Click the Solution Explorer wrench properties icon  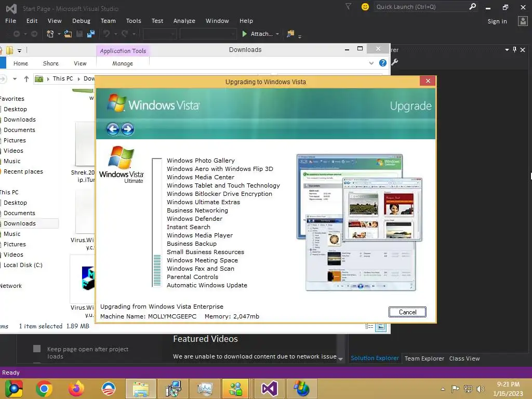tap(395, 62)
